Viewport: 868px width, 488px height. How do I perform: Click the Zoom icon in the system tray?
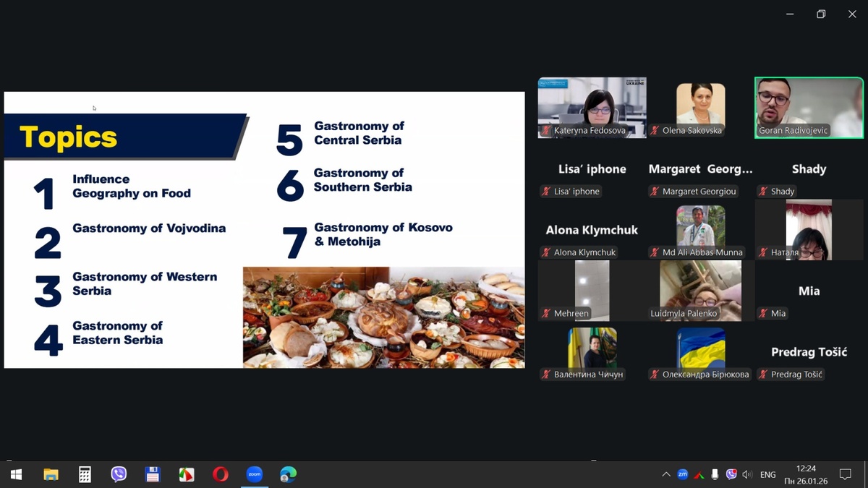(683, 474)
